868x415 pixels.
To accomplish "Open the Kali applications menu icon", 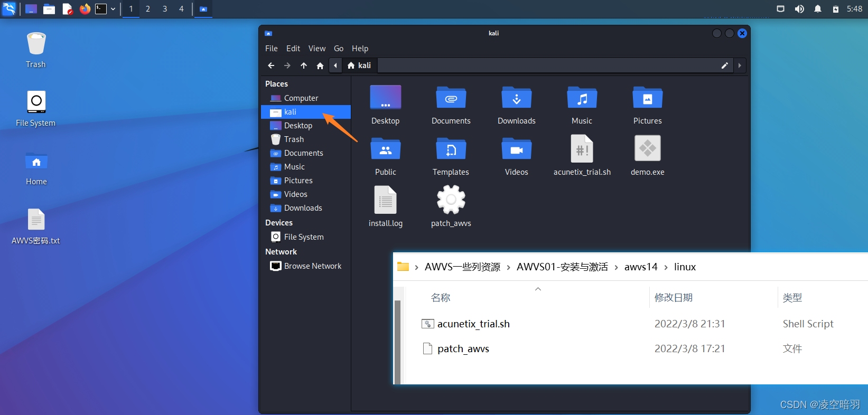I will (x=9, y=8).
